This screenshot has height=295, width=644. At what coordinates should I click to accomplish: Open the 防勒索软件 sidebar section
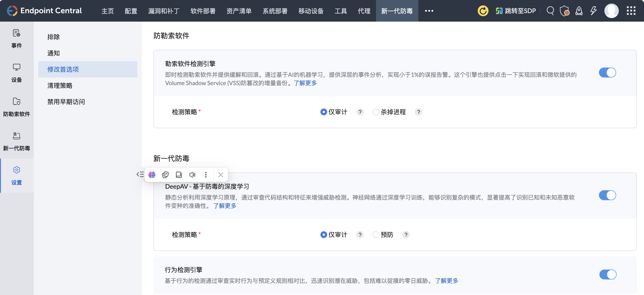[x=16, y=107]
